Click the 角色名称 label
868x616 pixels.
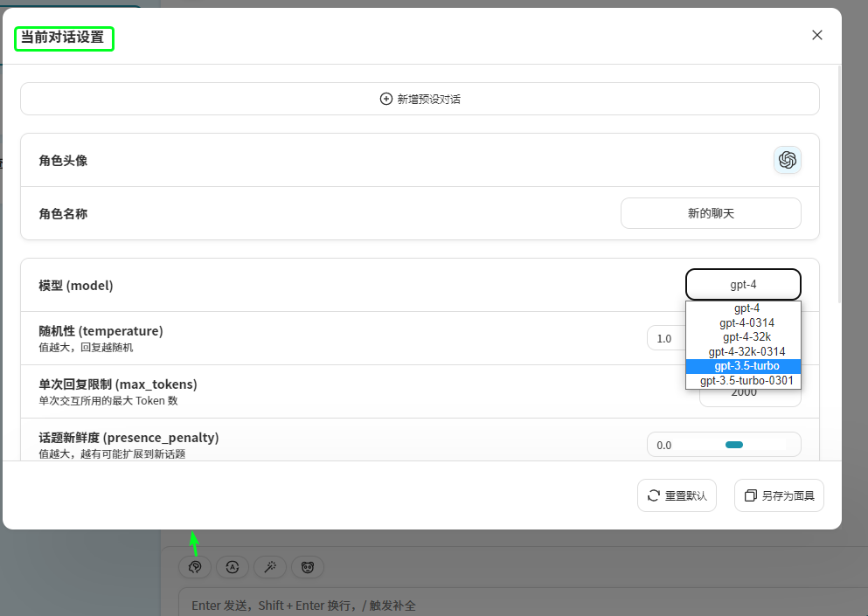[63, 214]
